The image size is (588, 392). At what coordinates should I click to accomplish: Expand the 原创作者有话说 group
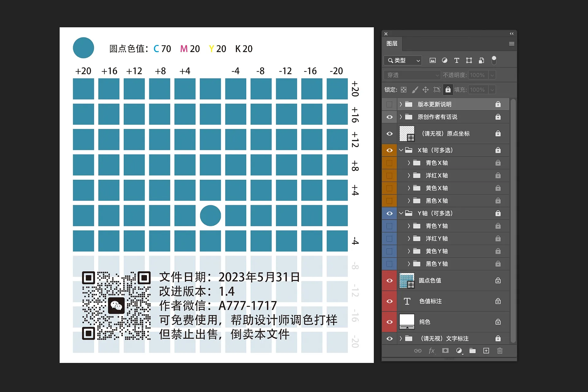(401, 117)
